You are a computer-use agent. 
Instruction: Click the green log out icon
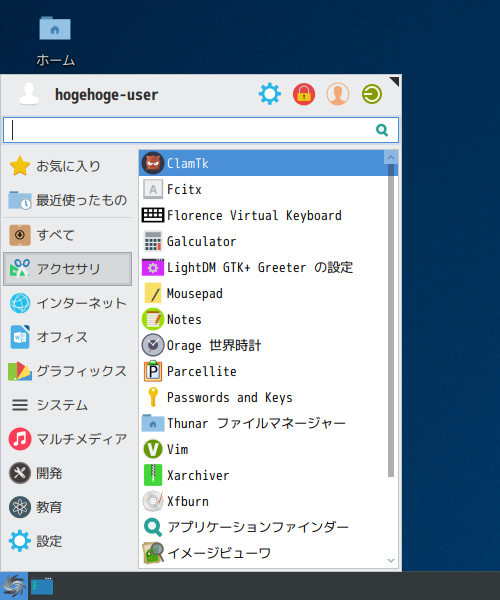point(372,94)
